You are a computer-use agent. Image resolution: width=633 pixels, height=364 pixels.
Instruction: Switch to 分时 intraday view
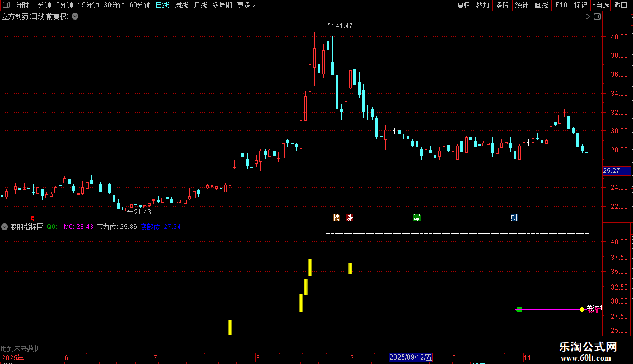pyautogui.click(x=22, y=5)
